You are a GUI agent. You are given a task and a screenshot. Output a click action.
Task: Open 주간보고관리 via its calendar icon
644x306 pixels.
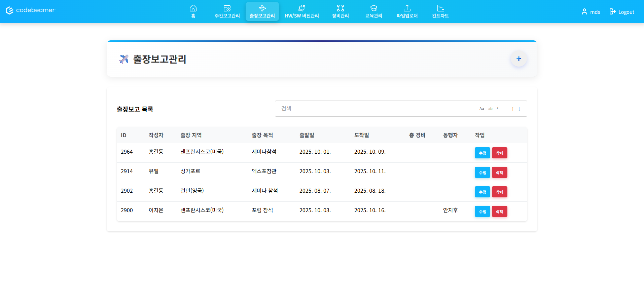pos(227,7)
